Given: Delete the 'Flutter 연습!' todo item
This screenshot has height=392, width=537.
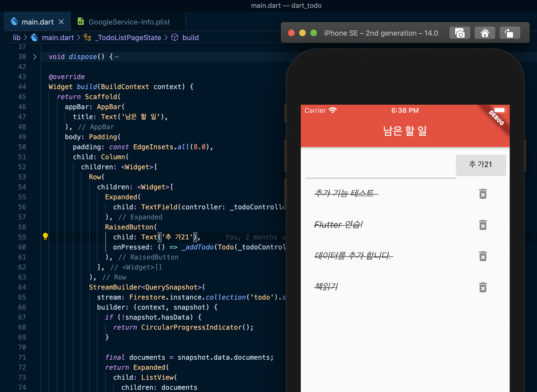Looking at the screenshot, I should click(x=483, y=225).
